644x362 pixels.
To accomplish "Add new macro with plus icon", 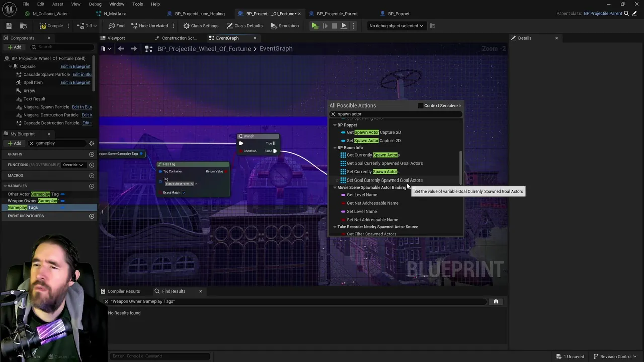I will 92,176.
